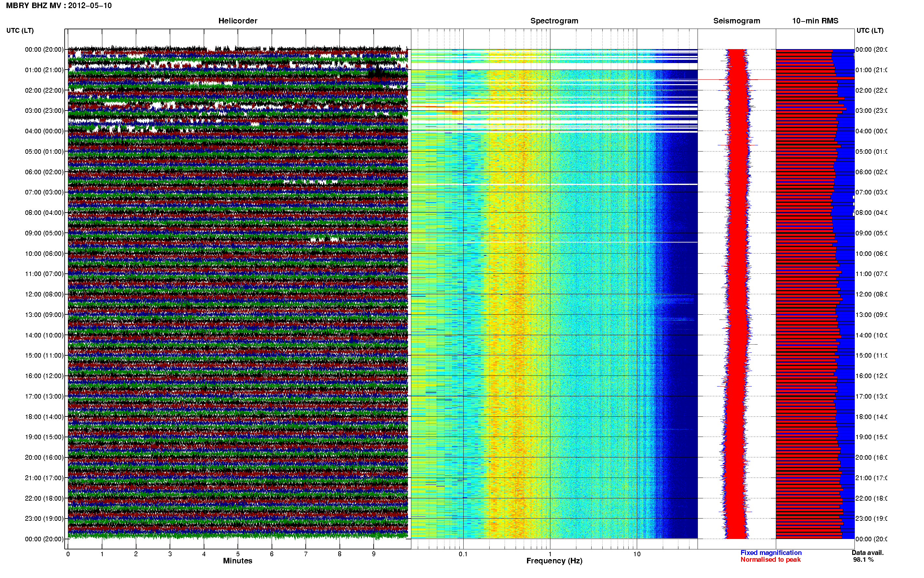Viewport: 924px width, 578px height.
Task: Click the left time label '21:00 (17:00)'
Action: click(44, 478)
